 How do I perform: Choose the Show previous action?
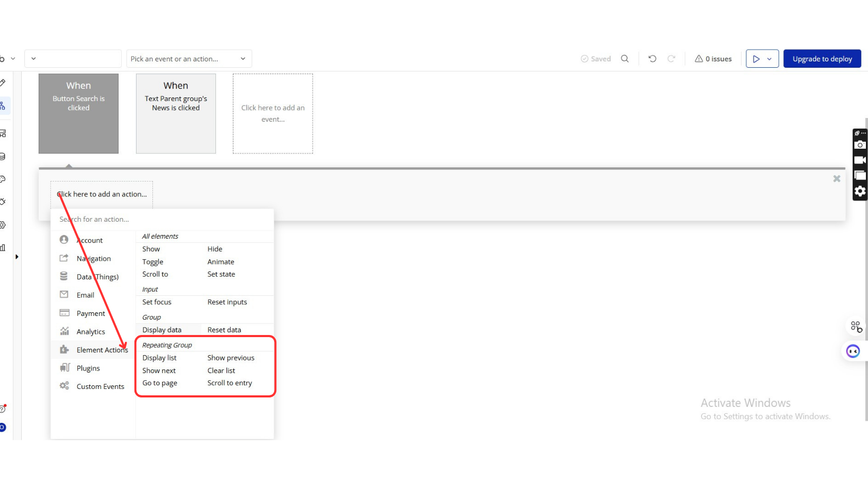(x=231, y=358)
